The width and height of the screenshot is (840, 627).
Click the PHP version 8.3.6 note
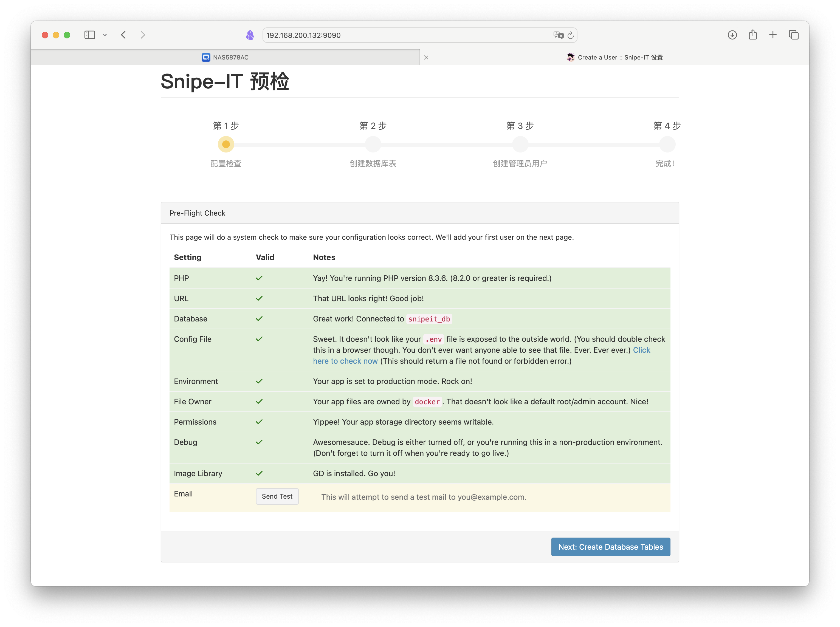[432, 278]
